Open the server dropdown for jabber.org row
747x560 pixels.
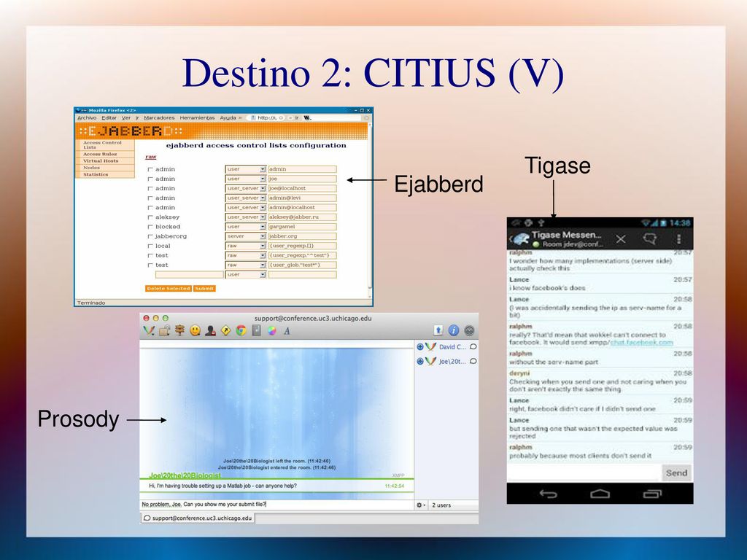coord(245,236)
